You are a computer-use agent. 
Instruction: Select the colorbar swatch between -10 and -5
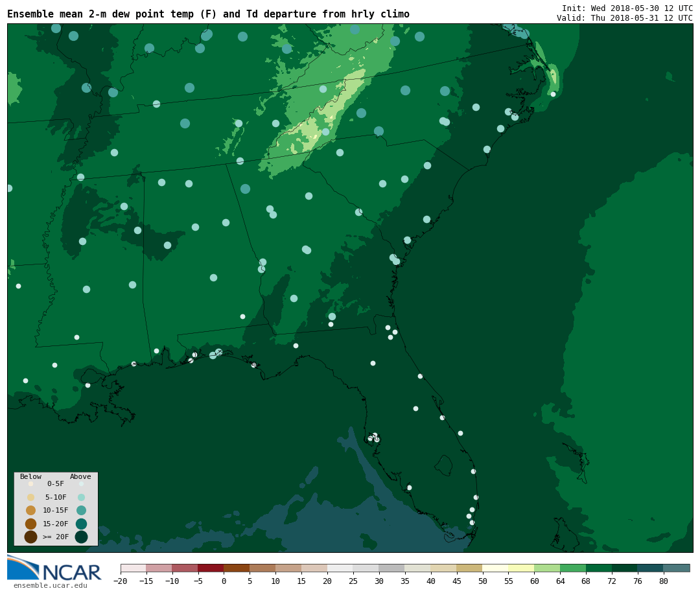point(185,568)
